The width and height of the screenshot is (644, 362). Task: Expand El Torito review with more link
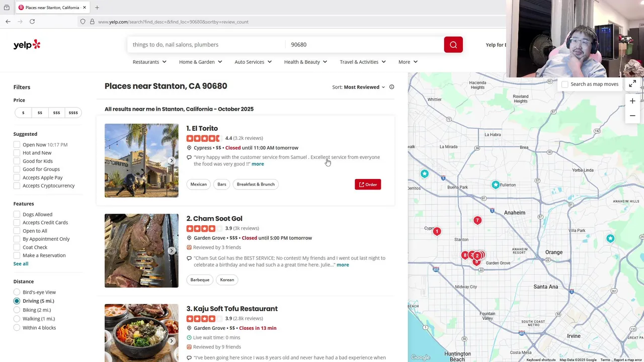click(x=258, y=164)
